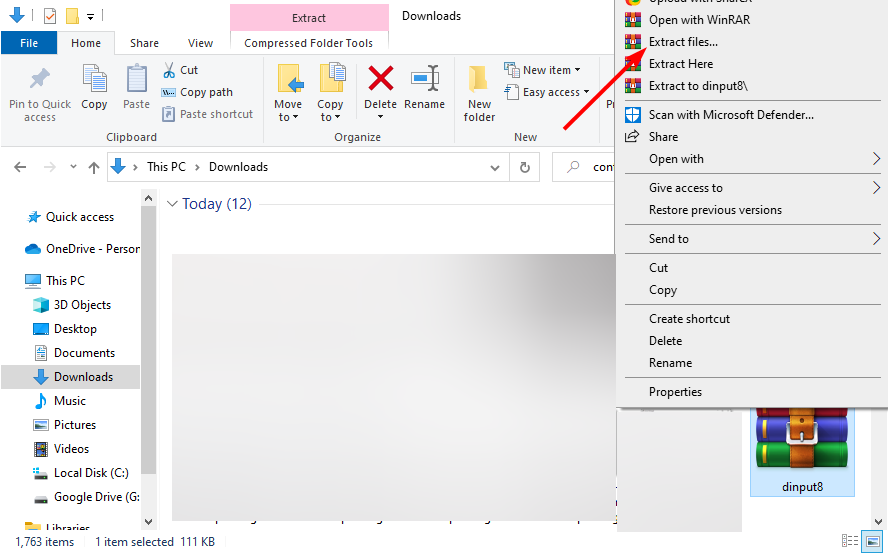Create a New folder from ribbon
Image resolution: width=888 pixels, height=554 pixels.
(x=479, y=93)
